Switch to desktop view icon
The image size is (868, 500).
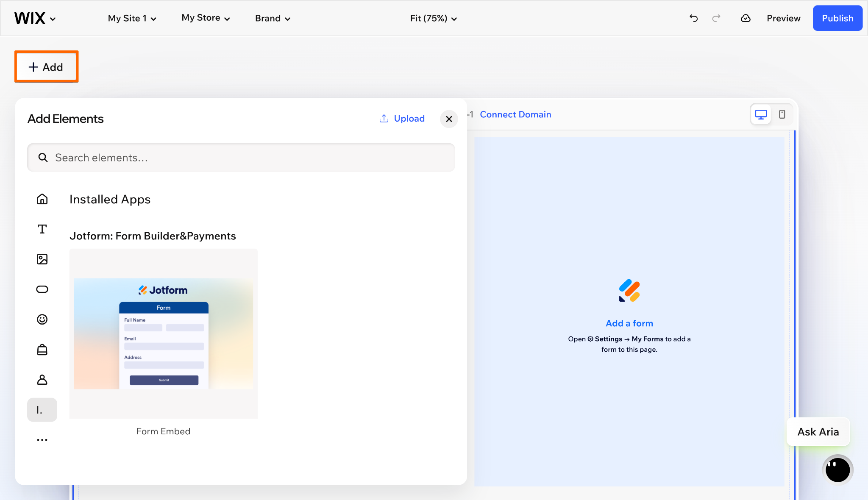point(761,114)
